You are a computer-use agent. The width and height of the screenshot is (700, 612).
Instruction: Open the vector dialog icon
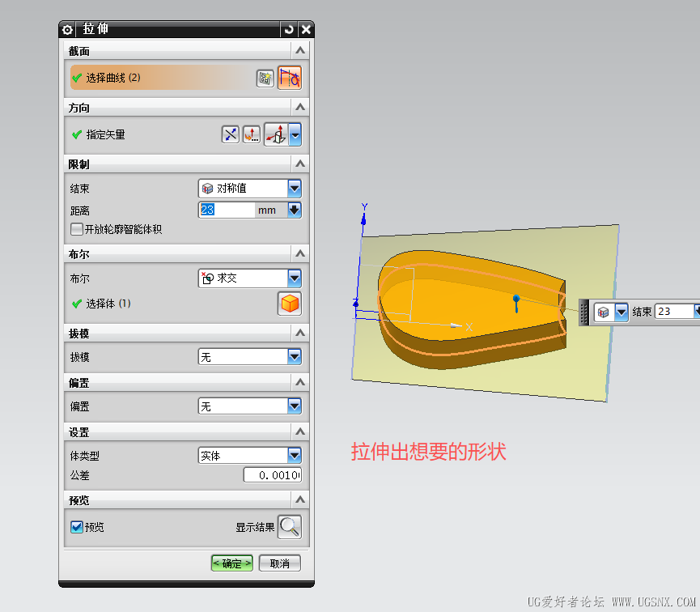pyautogui.click(x=252, y=134)
